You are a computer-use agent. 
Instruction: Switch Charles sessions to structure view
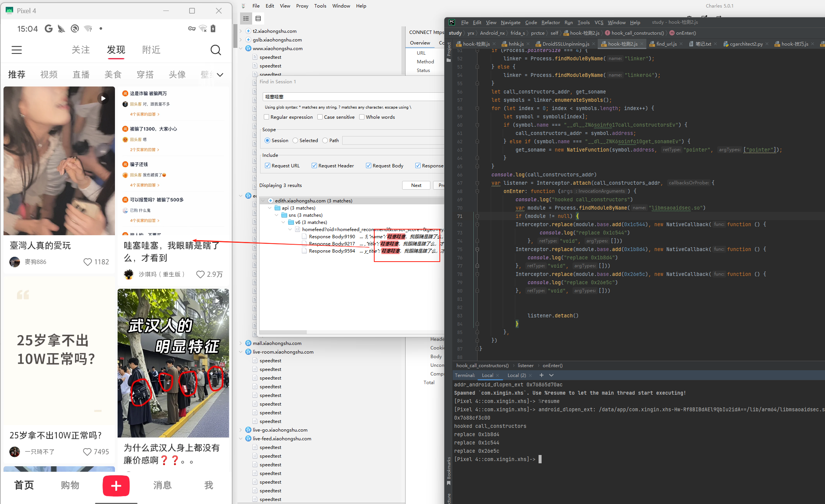[x=246, y=18]
